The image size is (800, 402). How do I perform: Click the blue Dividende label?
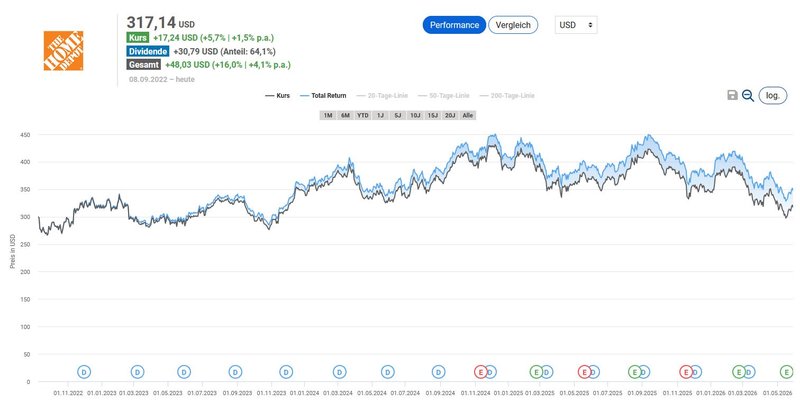click(x=148, y=52)
